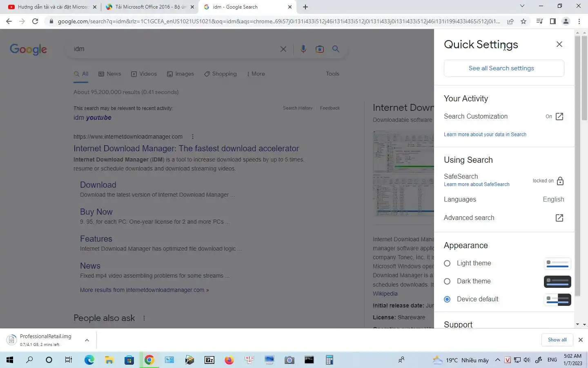Open Learn more about SafeSearch link
Image resolution: width=588 pixels, height=368 pixels.
pyautogui.click(x=477, y=184)
